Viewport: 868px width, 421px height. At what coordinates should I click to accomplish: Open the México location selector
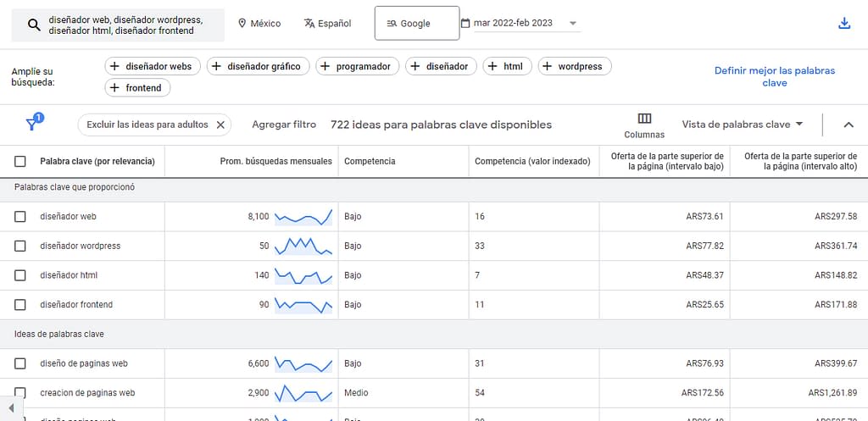click(x=259, y=23)
